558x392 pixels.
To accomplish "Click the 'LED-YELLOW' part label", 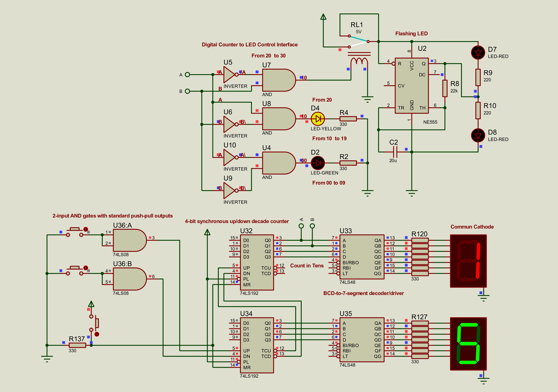I will coord(326,129).
